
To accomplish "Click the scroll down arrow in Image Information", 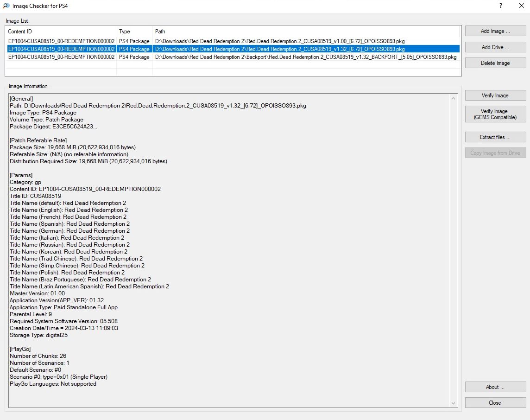I will (x=453, y=403).
